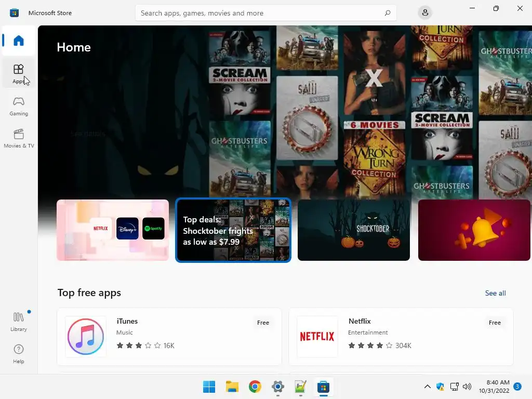This screenshot has width=532, height=399.
Task: Open File Explorer from taskbar
Action: [232, 387]
